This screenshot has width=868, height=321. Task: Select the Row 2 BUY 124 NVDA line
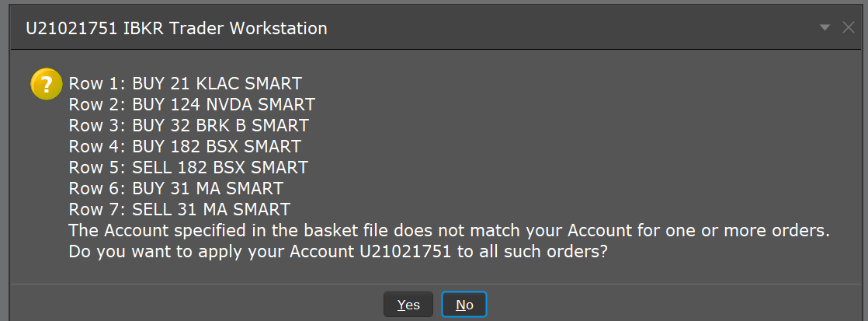point(192,104)
